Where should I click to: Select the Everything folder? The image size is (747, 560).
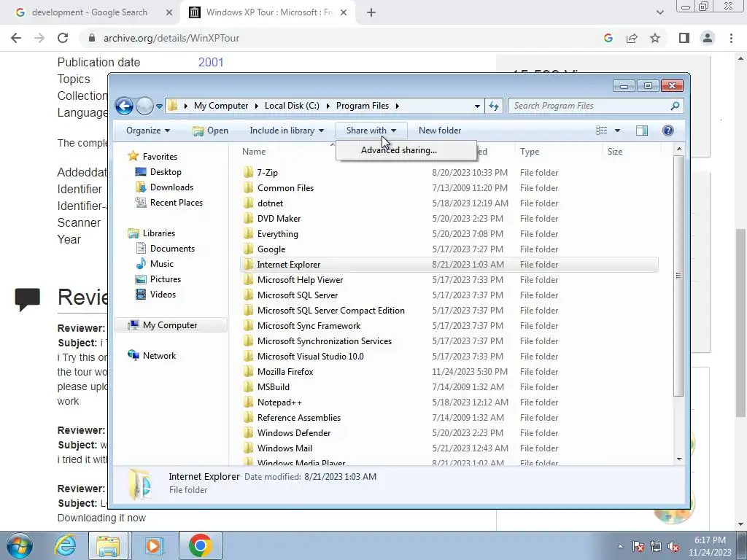(x=277, y=234)
